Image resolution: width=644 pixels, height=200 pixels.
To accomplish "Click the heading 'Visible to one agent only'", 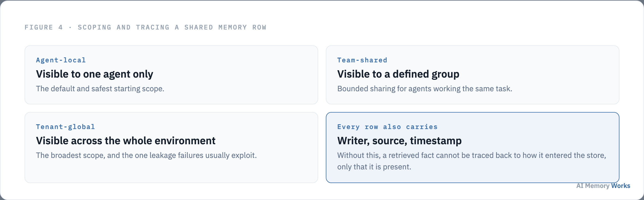I will pos(94,74).
